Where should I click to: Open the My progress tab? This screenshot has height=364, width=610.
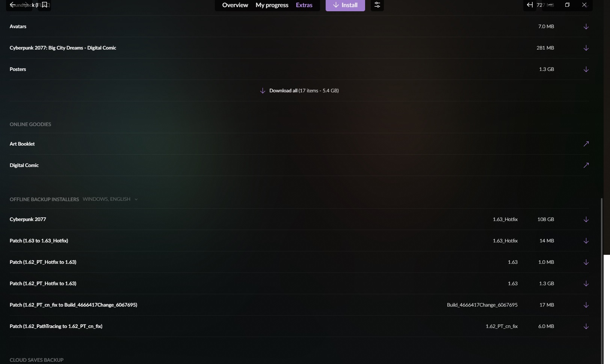click(x=272, y=5)
